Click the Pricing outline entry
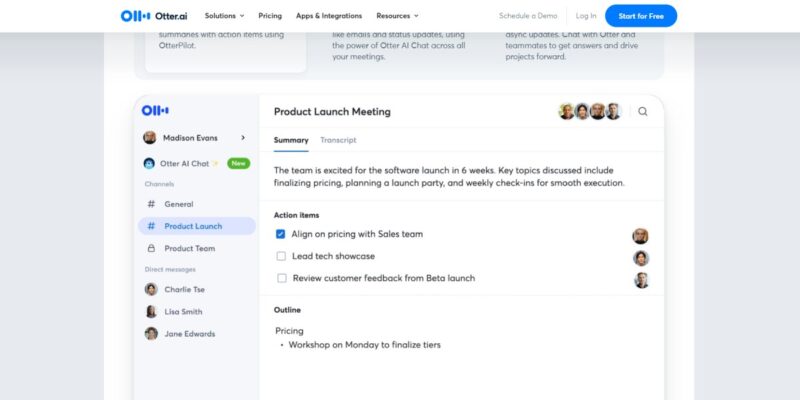800x400 pixels. (x=289, y=331)
